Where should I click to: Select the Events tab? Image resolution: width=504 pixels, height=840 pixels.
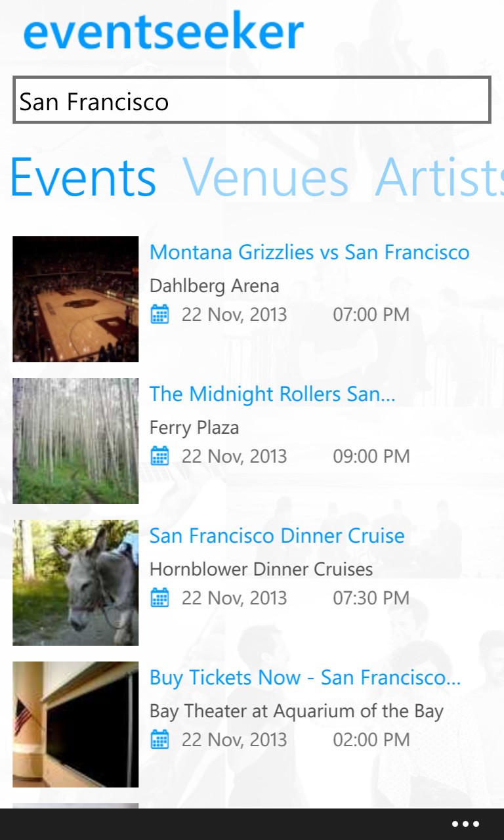[x=83, y=177]
